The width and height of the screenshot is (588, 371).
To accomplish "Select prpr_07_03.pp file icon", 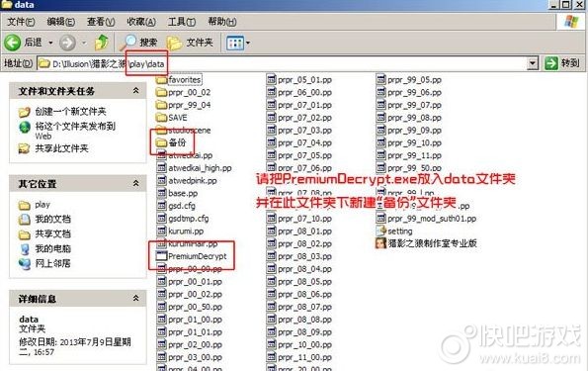I will coord(271,131).
